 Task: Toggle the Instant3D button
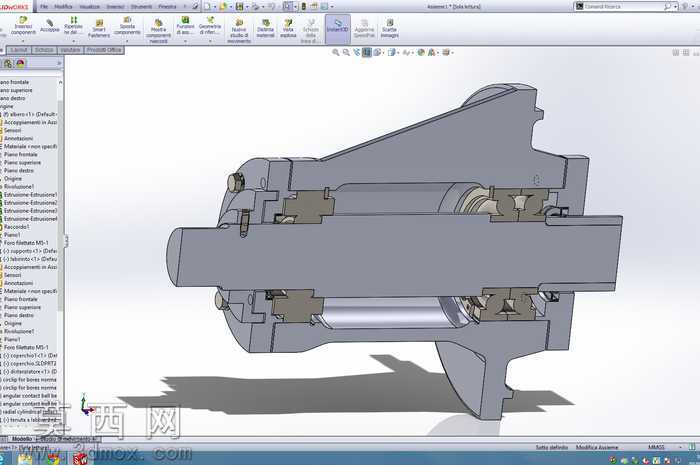click(338, 29)
